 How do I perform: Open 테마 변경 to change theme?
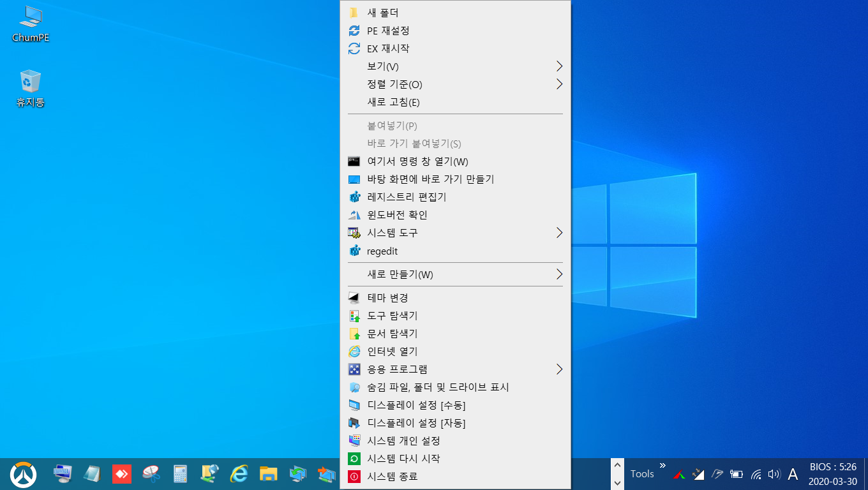[454, 298]
